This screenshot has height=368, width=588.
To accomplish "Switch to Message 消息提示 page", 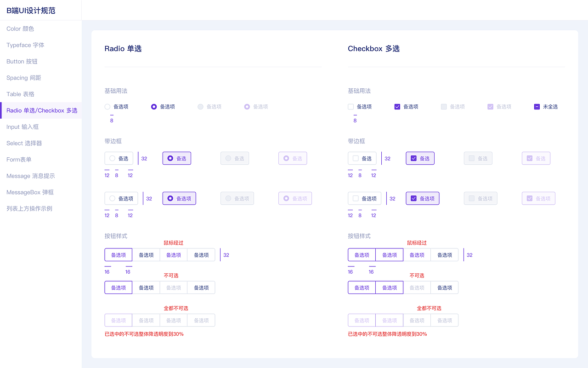I will 31,176.
